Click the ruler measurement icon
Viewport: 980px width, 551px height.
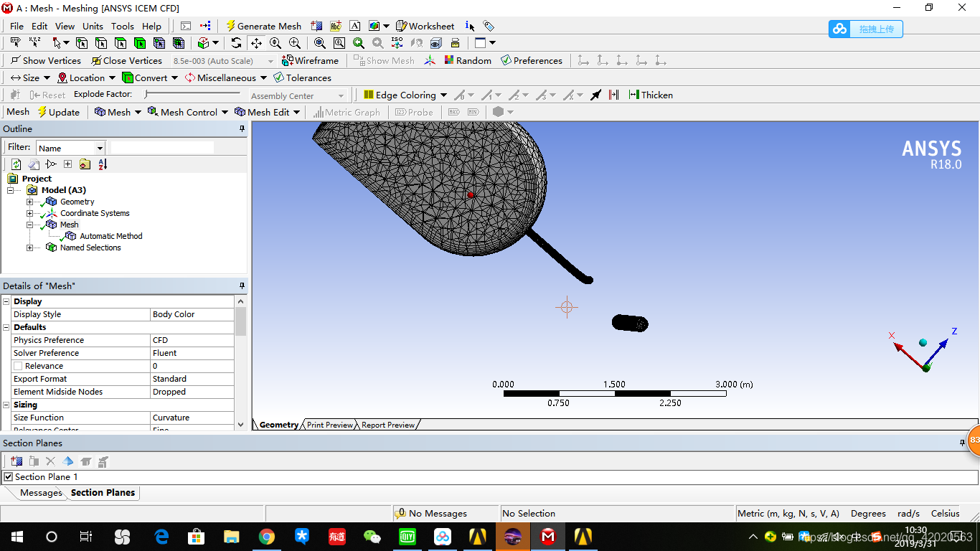coord(455,43)
